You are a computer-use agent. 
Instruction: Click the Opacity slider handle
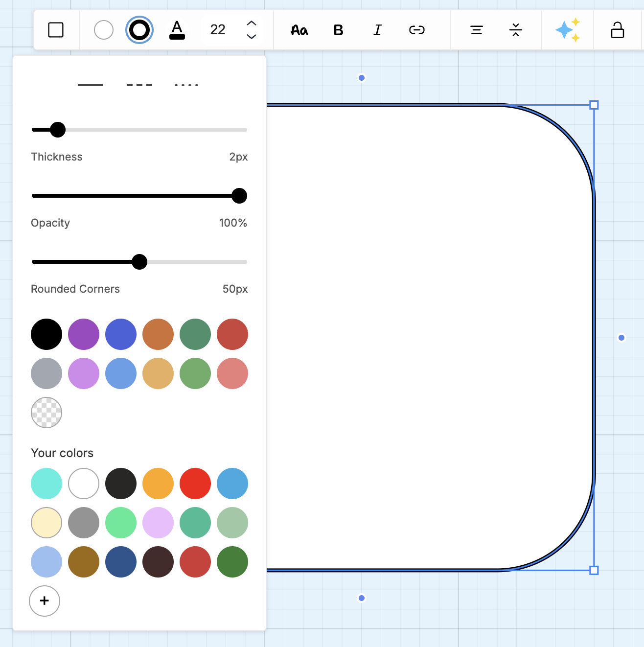239,196
